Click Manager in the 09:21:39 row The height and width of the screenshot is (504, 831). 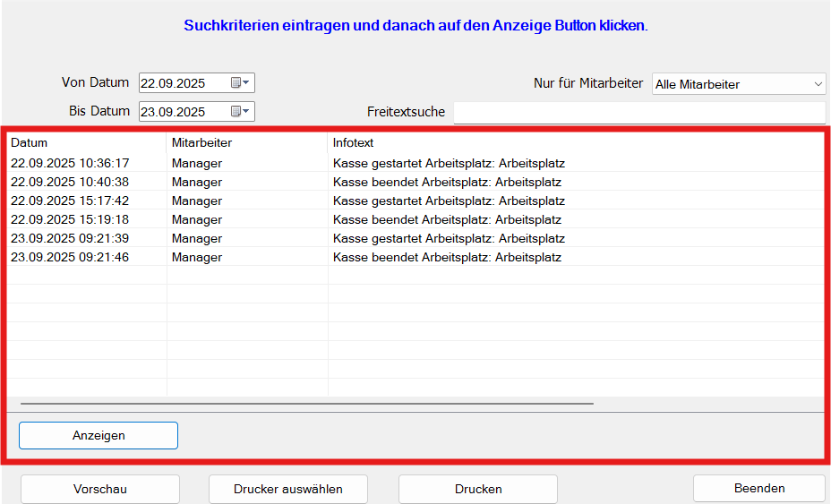coord(197,238)
